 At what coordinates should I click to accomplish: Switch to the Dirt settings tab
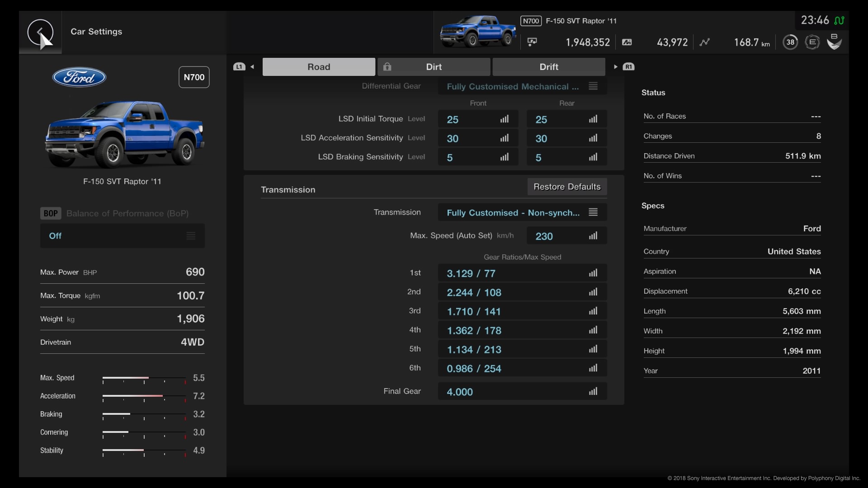[434, 67]
